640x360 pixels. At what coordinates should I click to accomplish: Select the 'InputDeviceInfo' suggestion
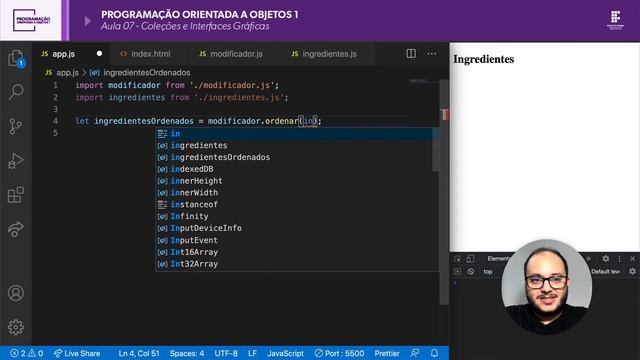(x=294, y=228)
